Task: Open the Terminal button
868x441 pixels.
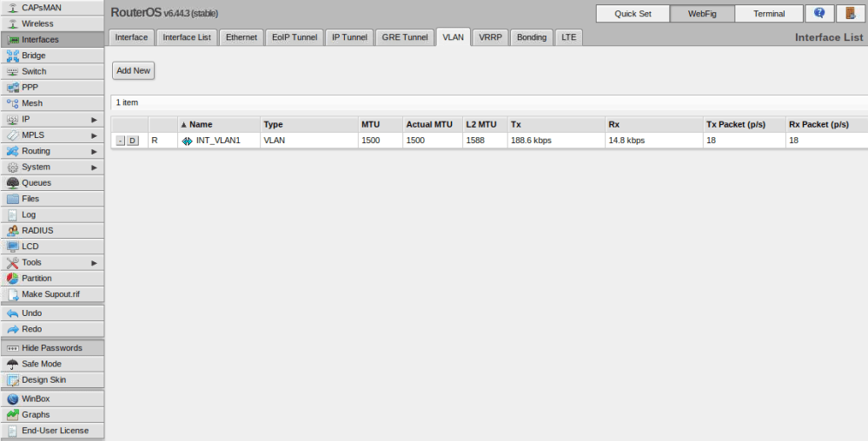Action: click(769, 14)
